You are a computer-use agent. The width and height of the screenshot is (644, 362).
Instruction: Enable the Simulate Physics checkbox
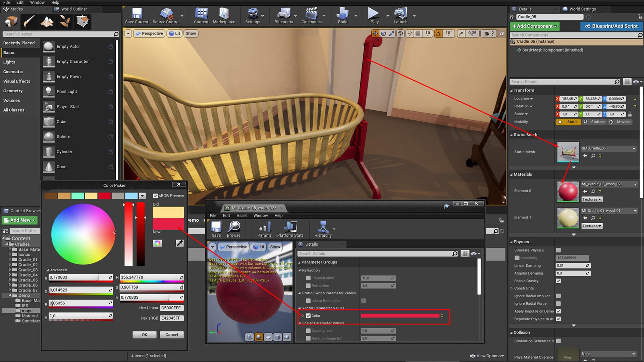point(558,250)
